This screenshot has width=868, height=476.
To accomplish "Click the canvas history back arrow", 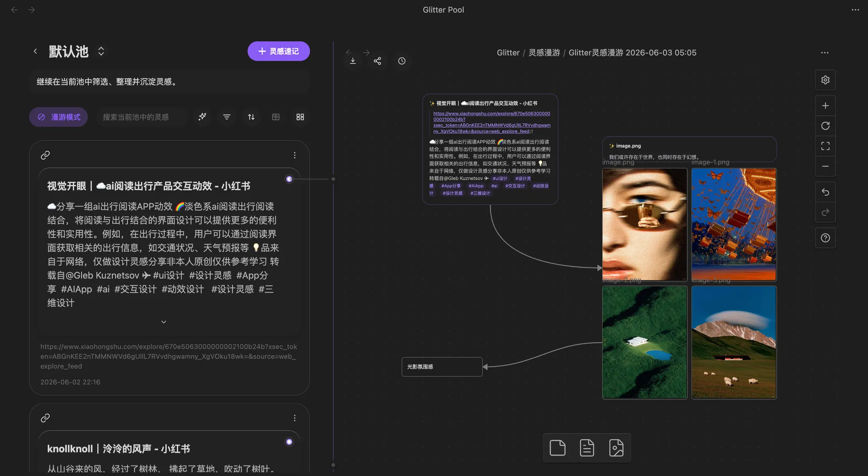I will click(x=349, y=52).
